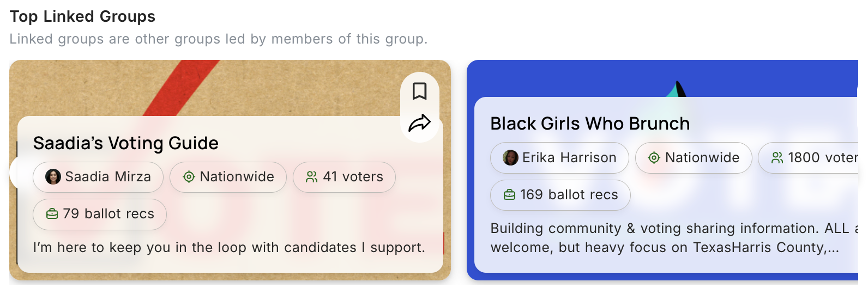868x294 pixels.
Task: Open Black Girls Who Brunch title link
Action: (590, 124)
